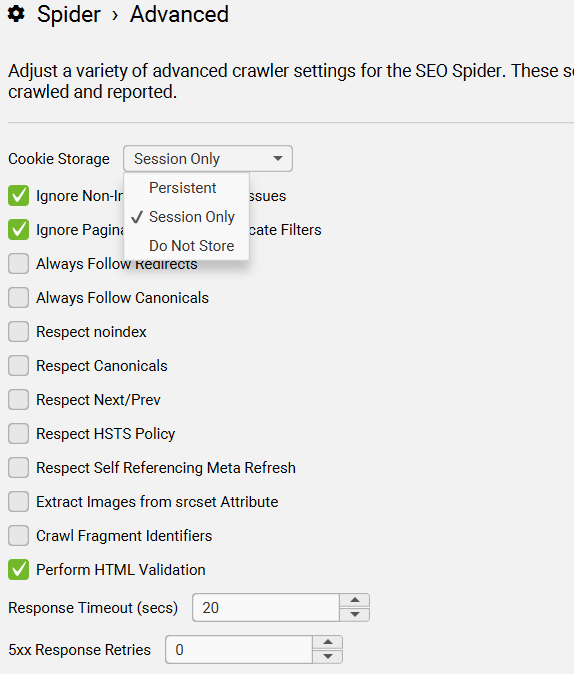Image resolution: width=574 pixels, height=674 pixels.
Task: Uncheck Perform HTML Validation
Action: tap(18, 569)
